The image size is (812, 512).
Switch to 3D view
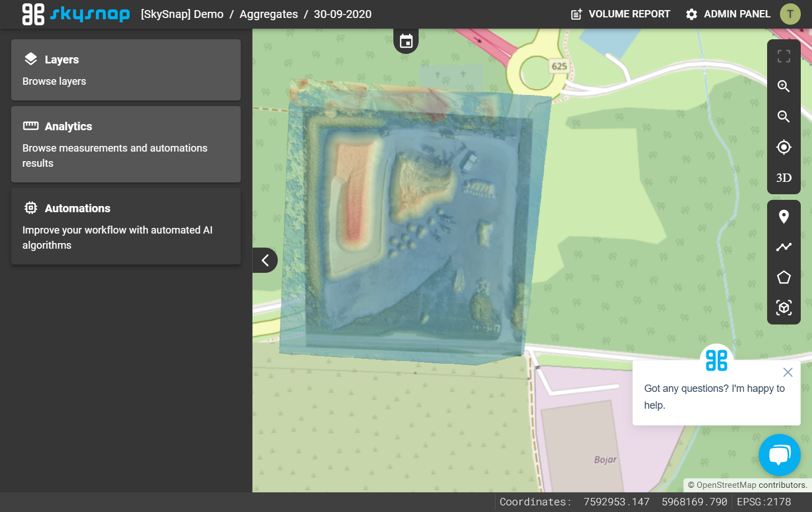tap(784, 178)
